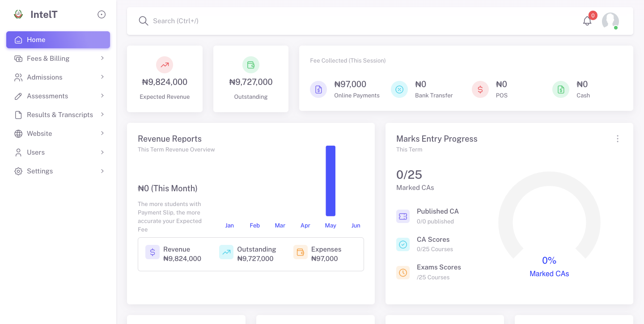Click Revenue dollar icon in report summary

(153, 252)
